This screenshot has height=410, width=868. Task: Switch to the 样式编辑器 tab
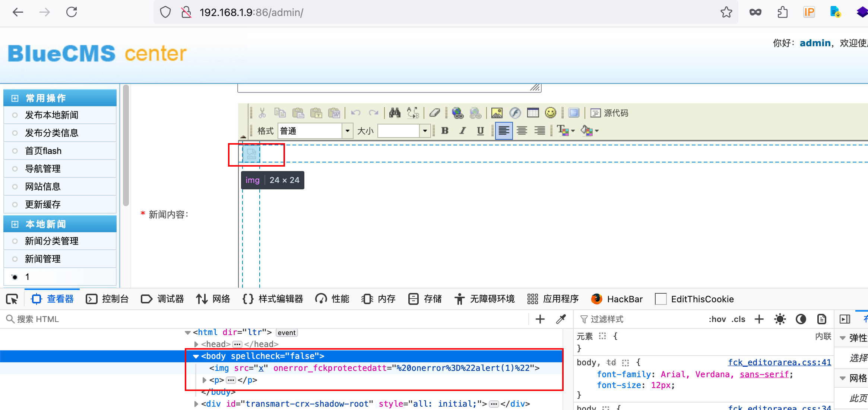(273, 299)
